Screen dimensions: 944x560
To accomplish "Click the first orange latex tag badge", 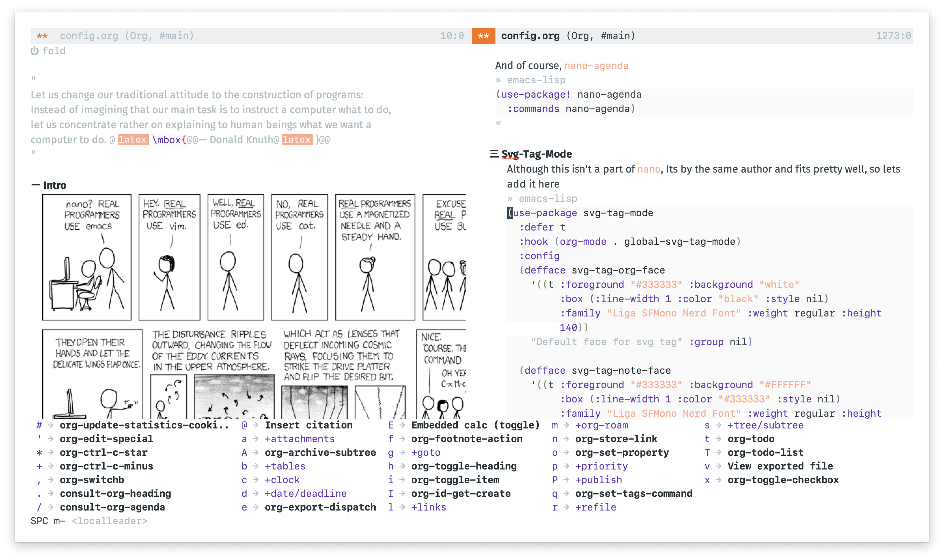I will 133,140.
